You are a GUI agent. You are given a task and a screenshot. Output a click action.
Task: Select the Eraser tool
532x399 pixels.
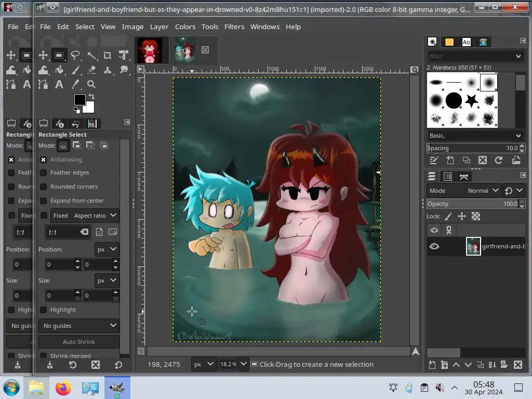[91, 70]
